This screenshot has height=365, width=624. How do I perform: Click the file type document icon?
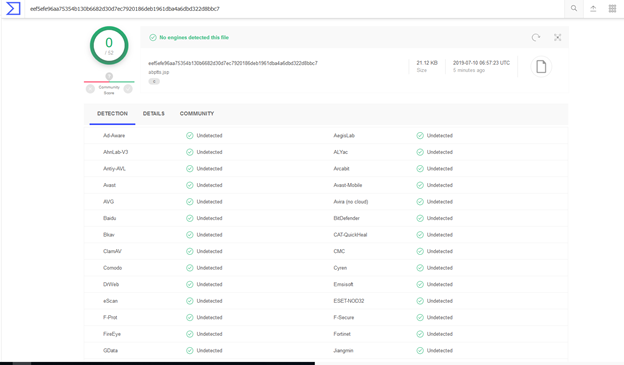click(541, 66)
